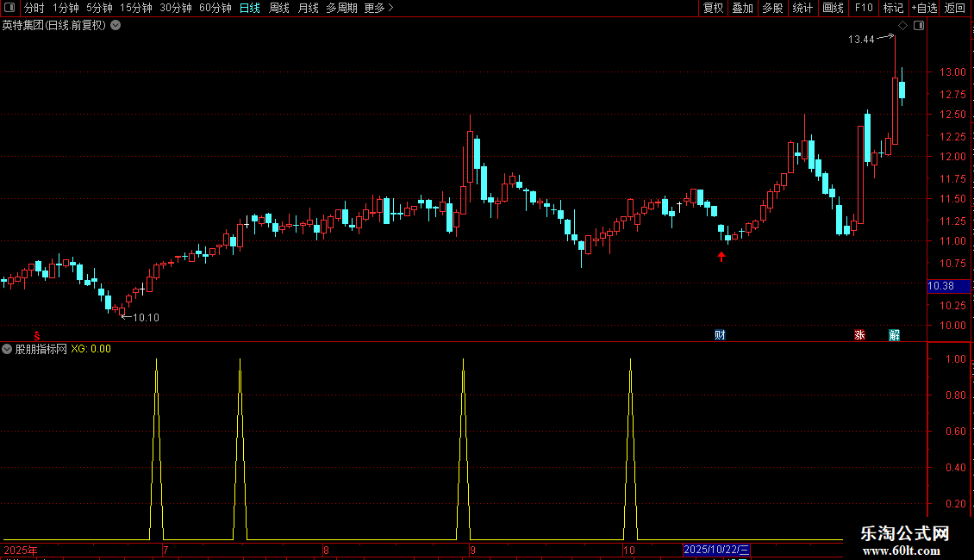Open 画线 drawing tools
The height and width of the screenshot is (560, 974).
pos(833,8)
